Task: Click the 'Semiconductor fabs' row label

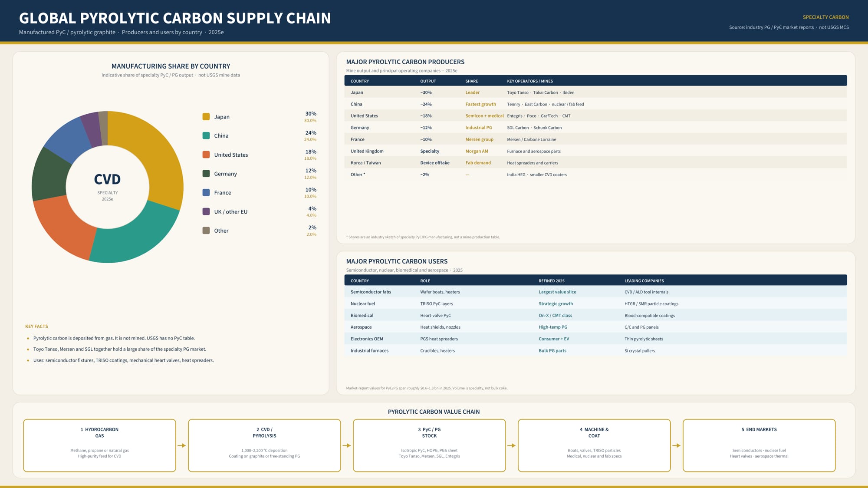Action: [x=371, y=292]
